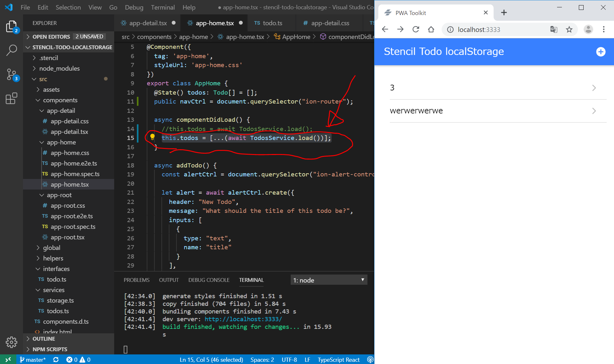Close the PWA Toolkit browser tab
The height and width of the screenshot is (364, 614).
tap(485, 12)
